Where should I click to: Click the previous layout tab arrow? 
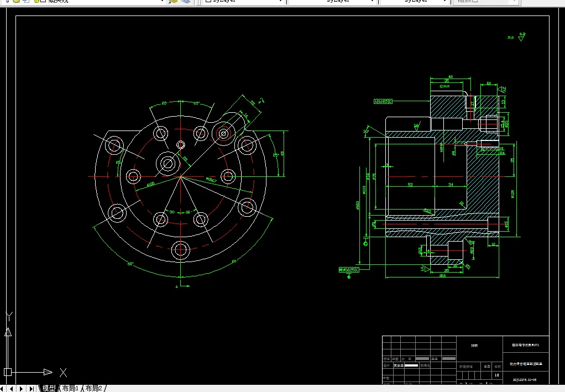coord(12,388)
